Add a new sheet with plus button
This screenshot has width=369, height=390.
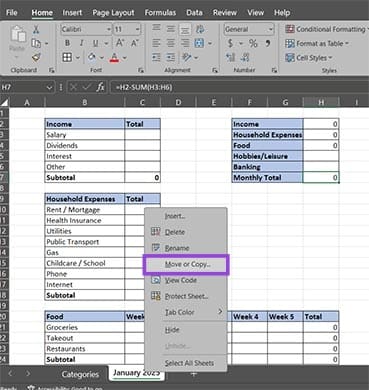[x=194, y=374]
